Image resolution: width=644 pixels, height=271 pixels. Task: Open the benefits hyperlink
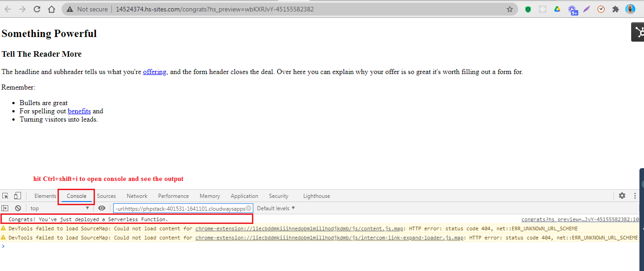[79, 111]
